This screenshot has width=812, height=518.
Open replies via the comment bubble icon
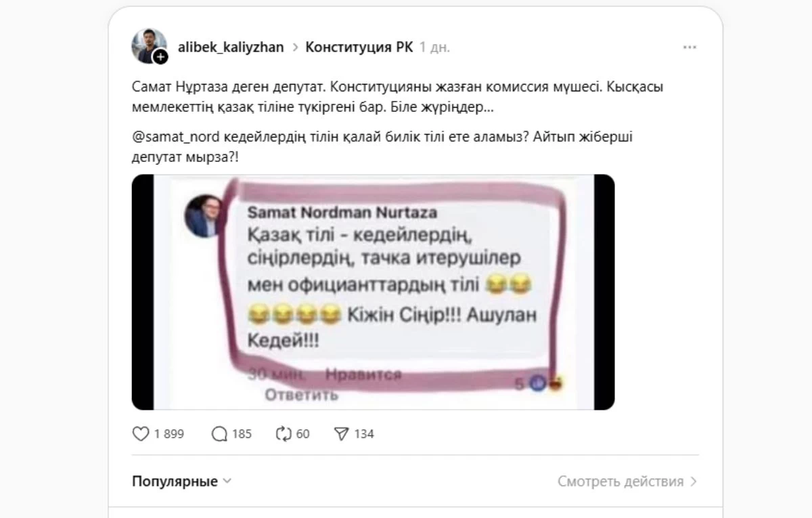coord(219,434)
